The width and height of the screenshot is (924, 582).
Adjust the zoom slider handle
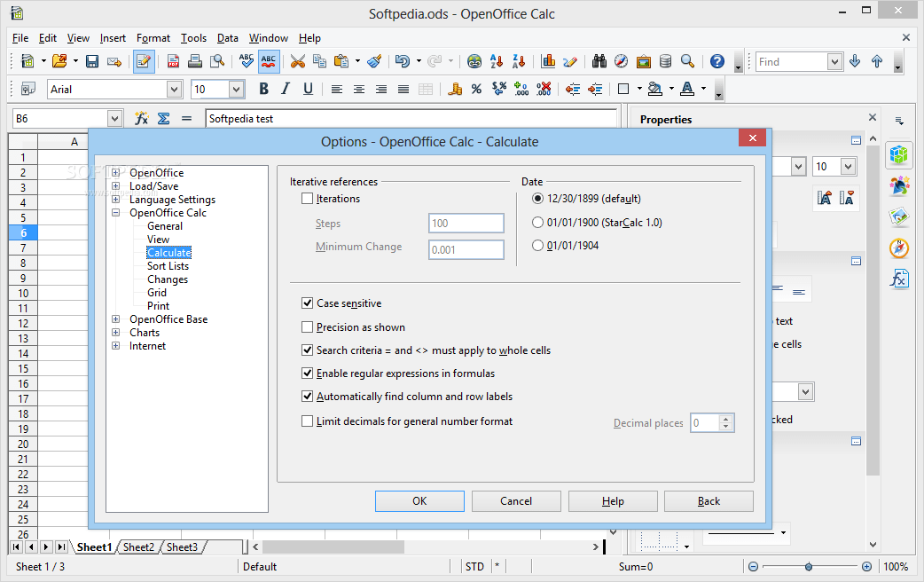(x=809, y=567)
